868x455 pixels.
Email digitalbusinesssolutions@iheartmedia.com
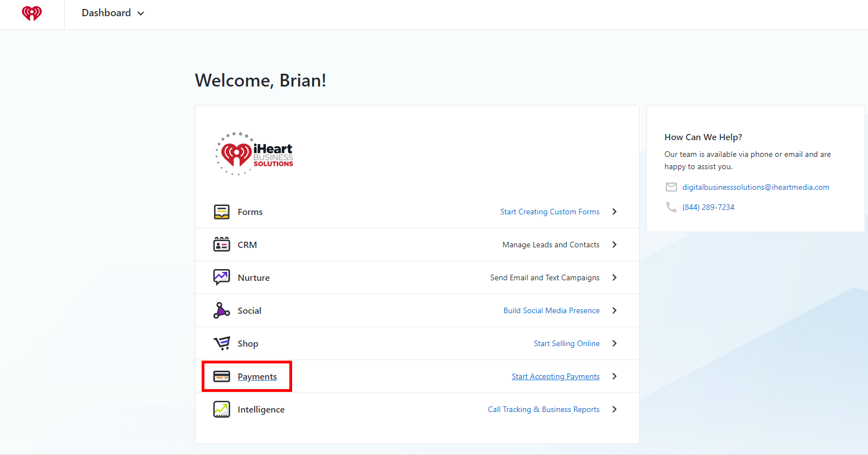click(755, 187)
